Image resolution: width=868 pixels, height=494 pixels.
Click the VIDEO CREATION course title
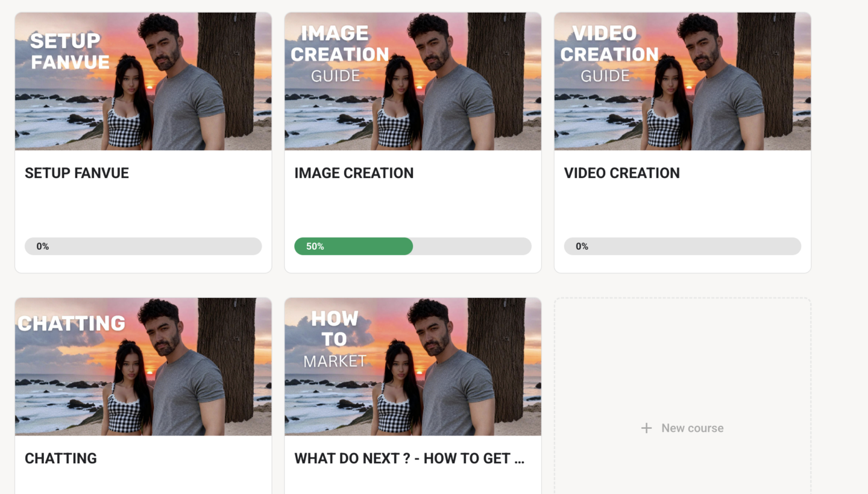(621, 173)
